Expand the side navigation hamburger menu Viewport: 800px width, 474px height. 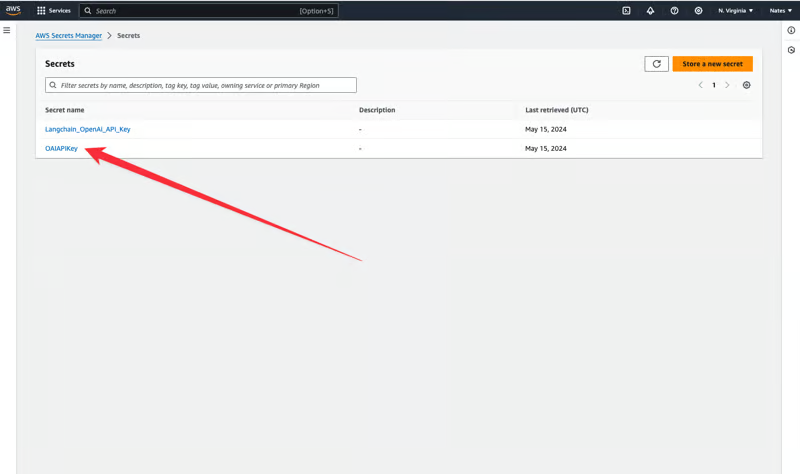(7, 30)
